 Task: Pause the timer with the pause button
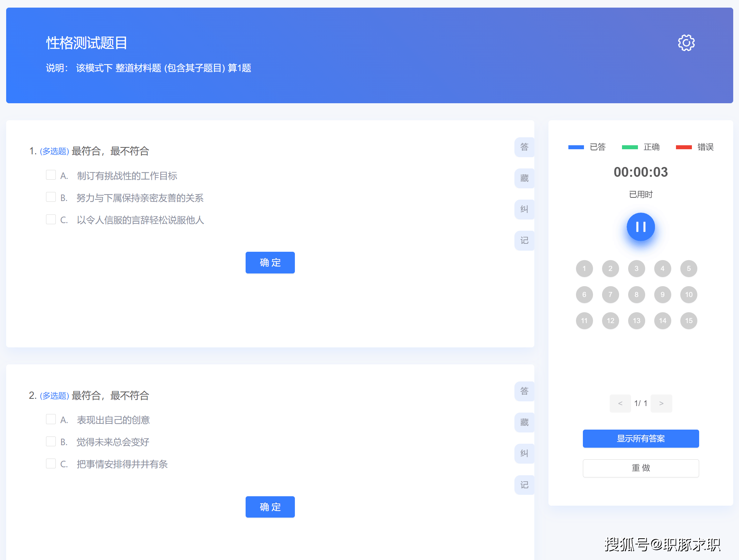point(640,227)
